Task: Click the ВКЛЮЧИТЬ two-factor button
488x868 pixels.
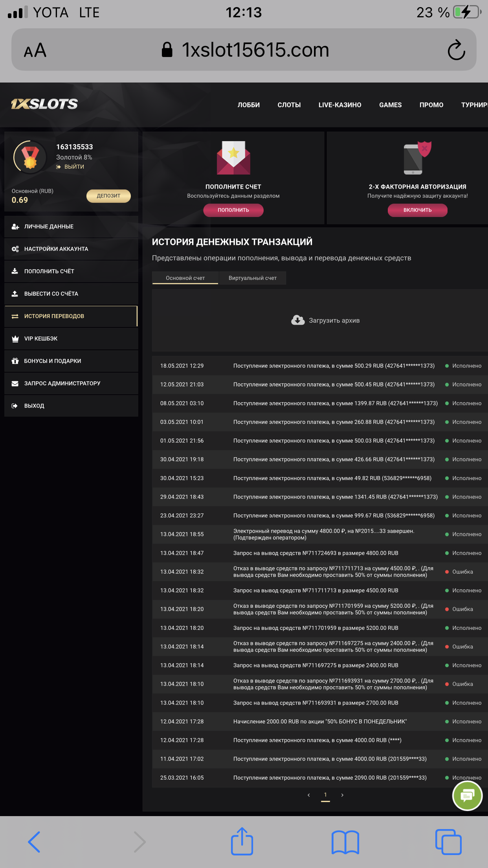Action: [x=417, y=210]
